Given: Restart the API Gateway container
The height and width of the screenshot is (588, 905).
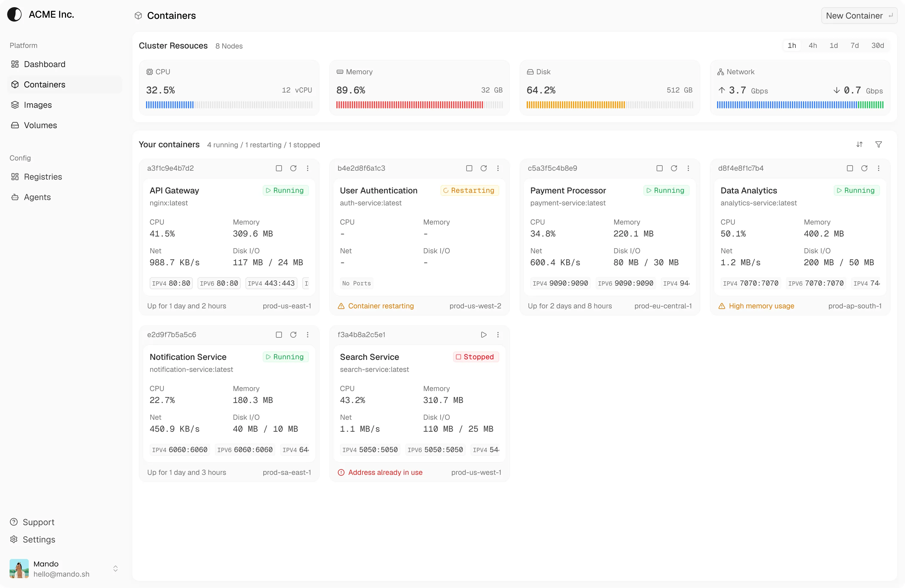Looking at the screenshot, I should point(294,168).
